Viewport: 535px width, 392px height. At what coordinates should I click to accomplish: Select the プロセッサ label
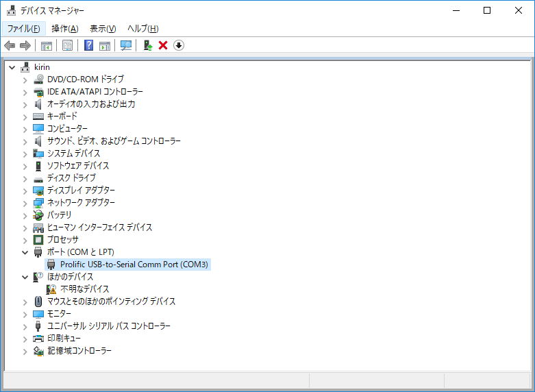(x=63, y=240)
